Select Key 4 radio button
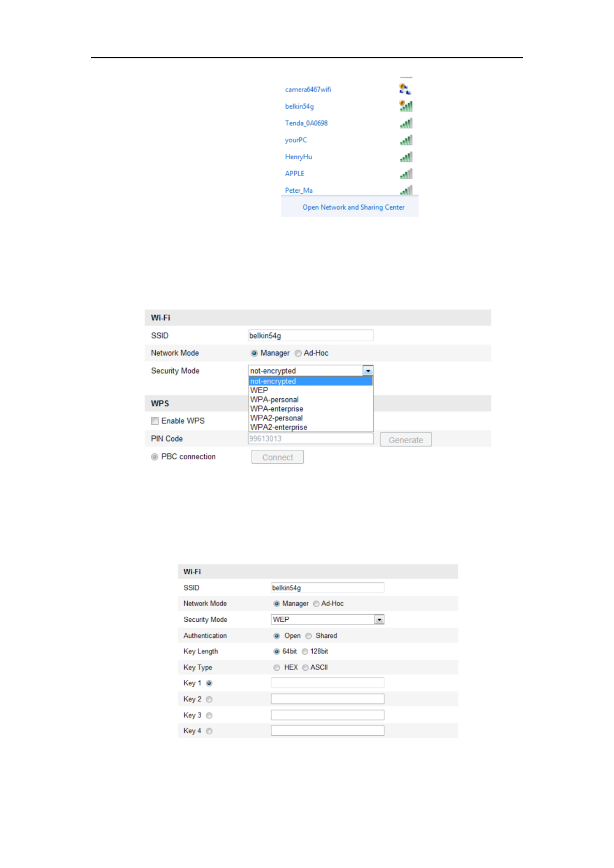 (209, 731)
